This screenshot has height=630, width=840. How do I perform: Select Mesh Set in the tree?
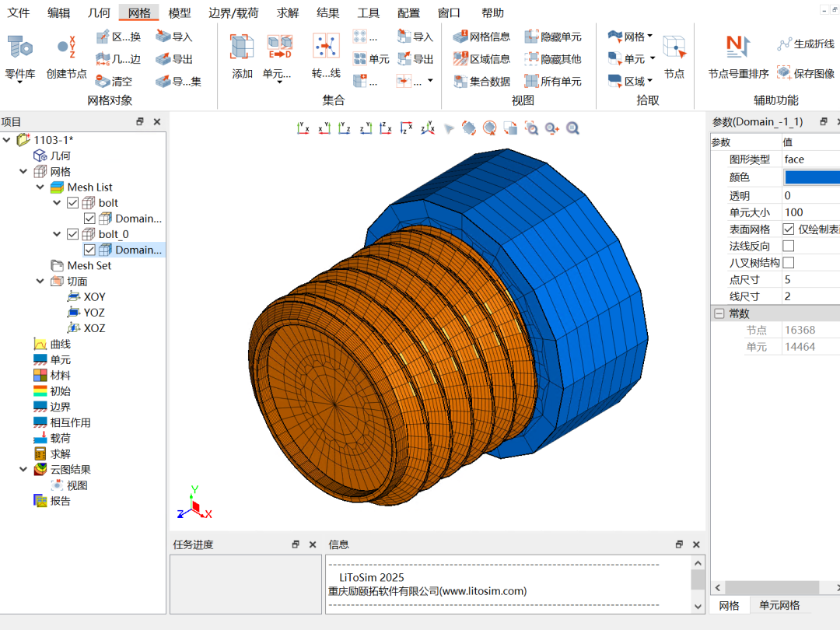(81, 266)
